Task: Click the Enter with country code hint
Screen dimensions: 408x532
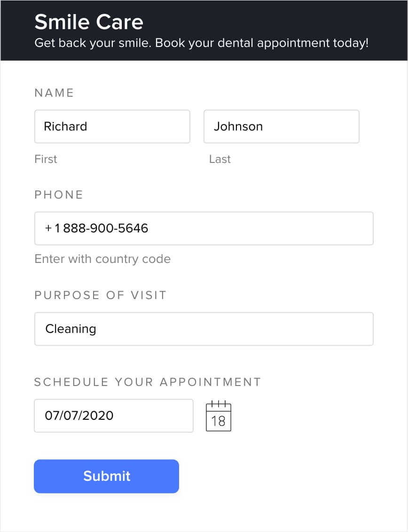Action: pos(102,259)
